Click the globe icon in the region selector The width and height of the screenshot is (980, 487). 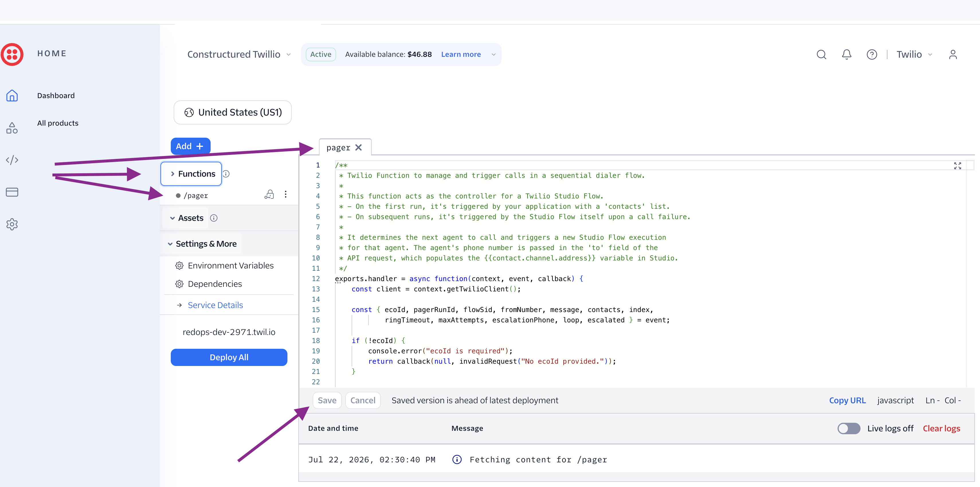click(x=189, y=112)
